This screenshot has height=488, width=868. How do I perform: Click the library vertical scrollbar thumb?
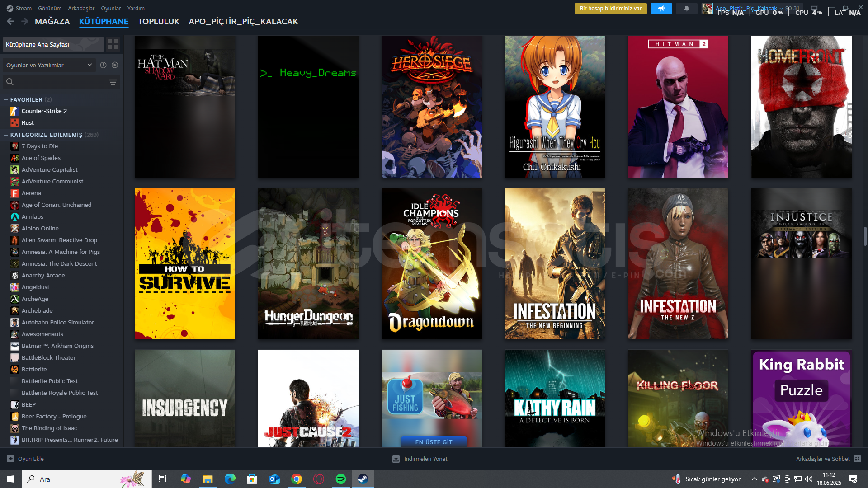pyautogui.click(x=865, y=236)
